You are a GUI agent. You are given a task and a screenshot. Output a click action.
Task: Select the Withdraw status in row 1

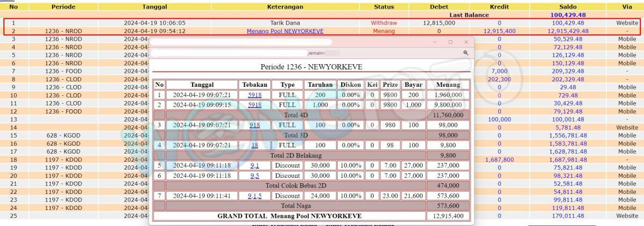pyautogui.click(x=384, y=23)
